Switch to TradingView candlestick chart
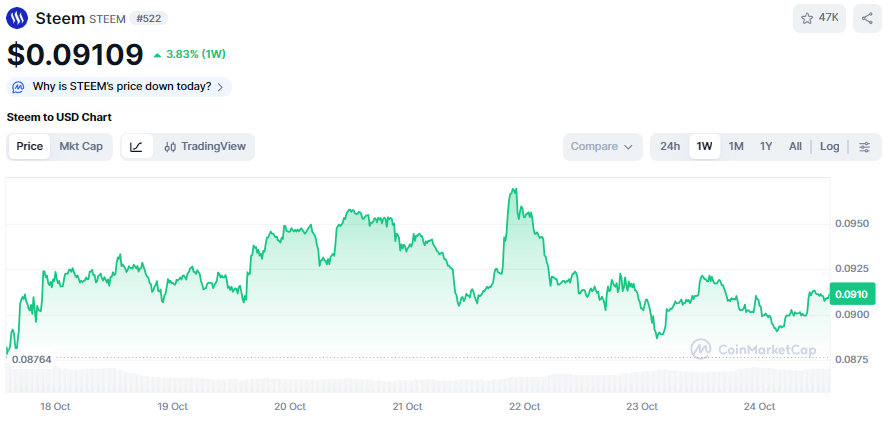Image resolution: width=884 pixels, height=440 pixels. [x=204, y=147]
